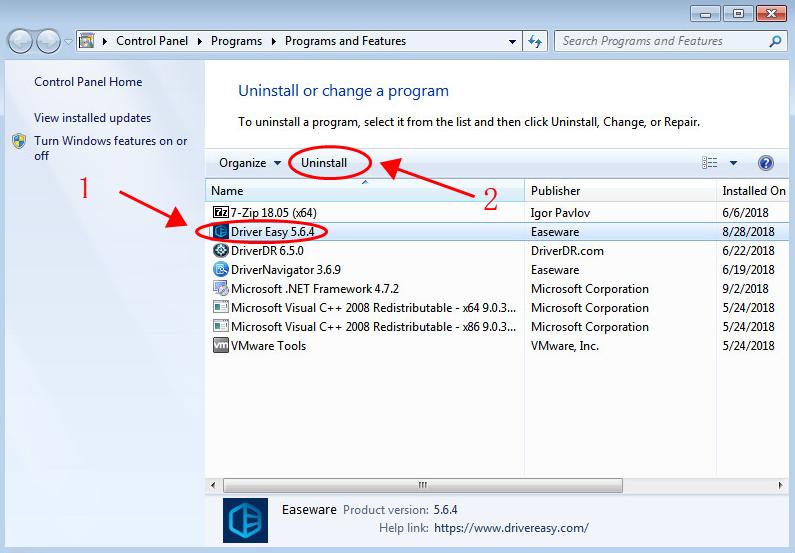Click Programs and Features breadcrumb
Image resolution: width=795 pixels, height=553 pixels.
[x=345, y=41]
